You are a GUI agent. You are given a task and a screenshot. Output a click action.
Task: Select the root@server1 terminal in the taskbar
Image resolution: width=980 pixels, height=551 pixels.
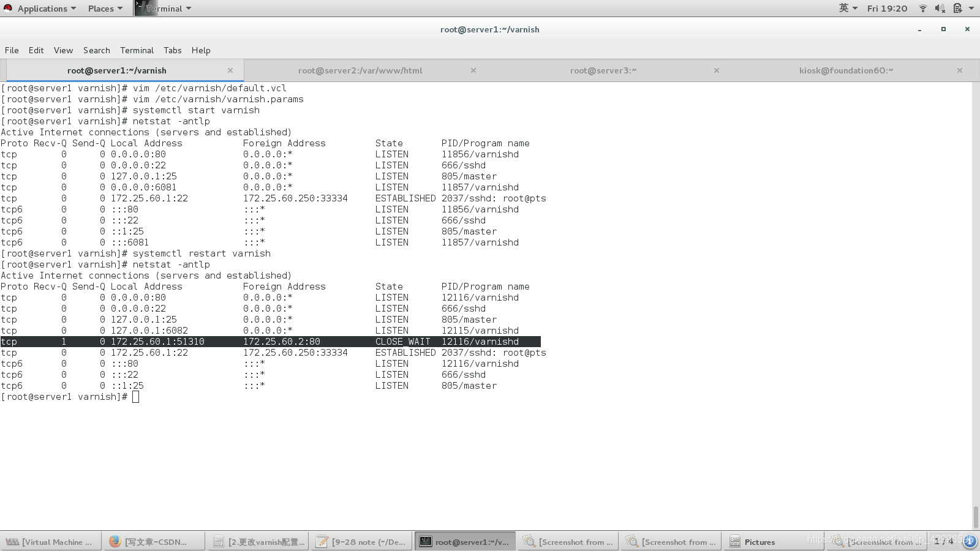click(464, 541)
